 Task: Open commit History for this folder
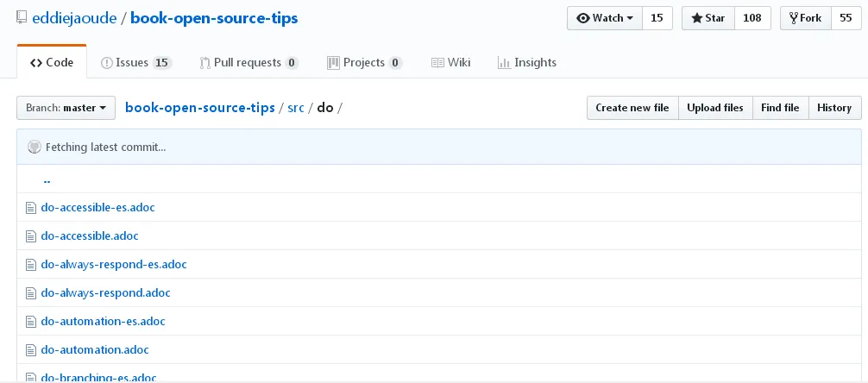tap(835, 108)
